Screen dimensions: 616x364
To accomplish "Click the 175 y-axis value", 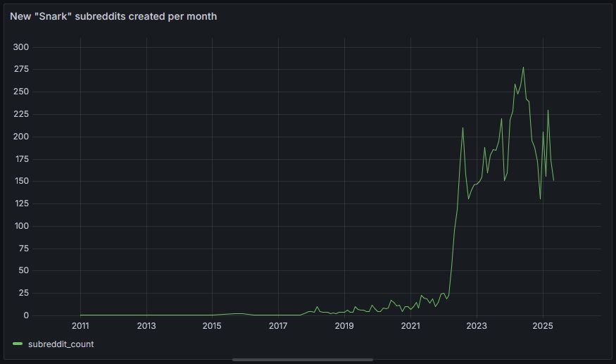I will pos(21,159).
